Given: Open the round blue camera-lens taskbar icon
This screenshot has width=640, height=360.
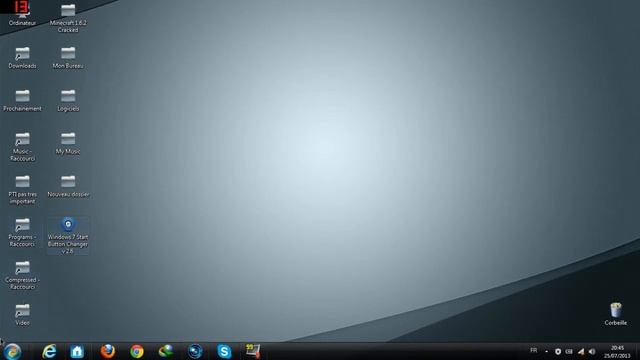Looking at the screenshot, I should (x=195, y=351).
